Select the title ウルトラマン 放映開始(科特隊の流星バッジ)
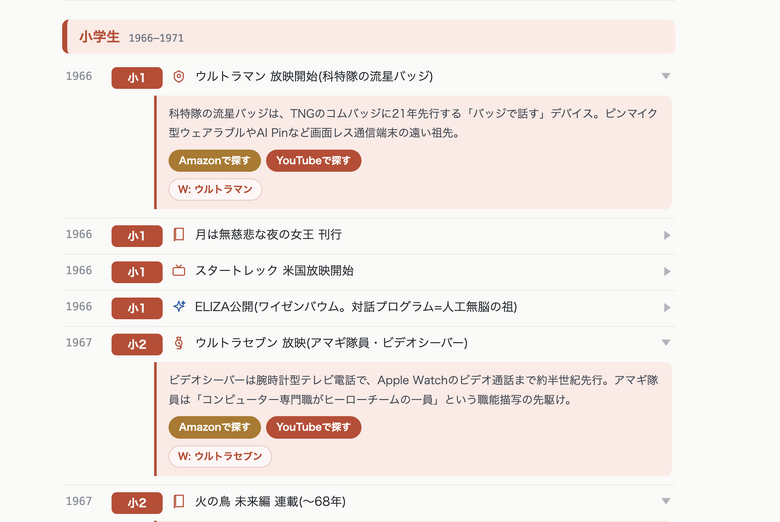This screenshot has height=522, width=780. tap(314, 76)
